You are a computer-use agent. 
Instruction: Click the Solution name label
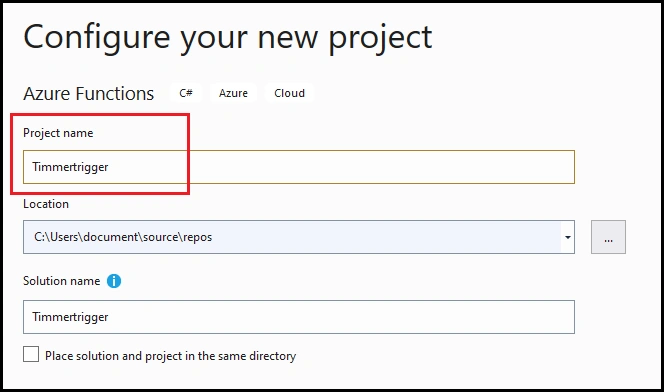61,281
